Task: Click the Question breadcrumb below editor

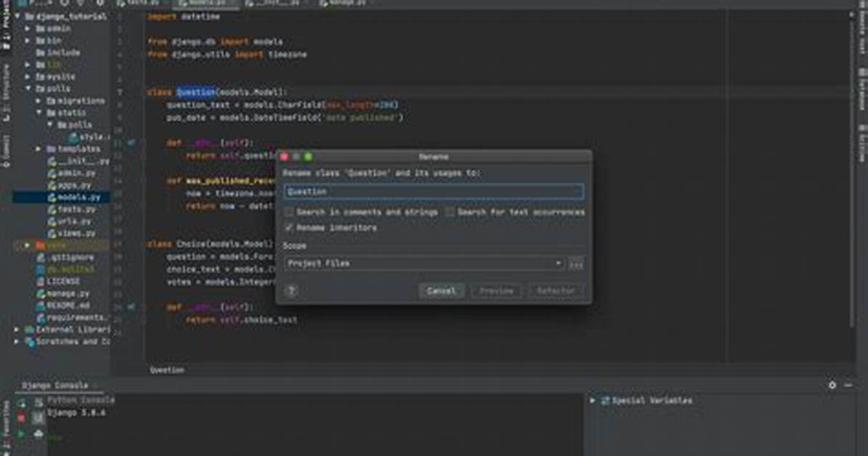Action: tap(167, 370)
